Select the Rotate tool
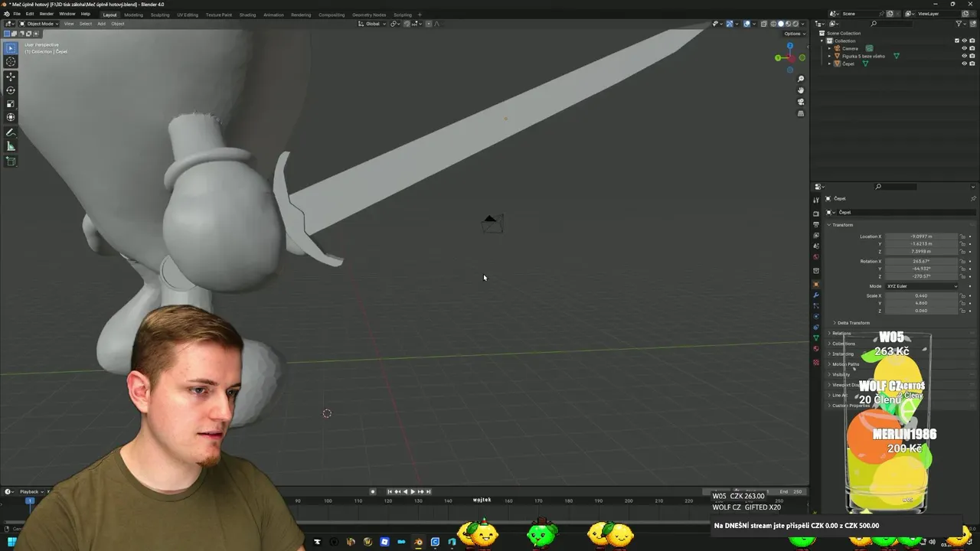Viewport: 980px width, 551px height. [11, 90]
